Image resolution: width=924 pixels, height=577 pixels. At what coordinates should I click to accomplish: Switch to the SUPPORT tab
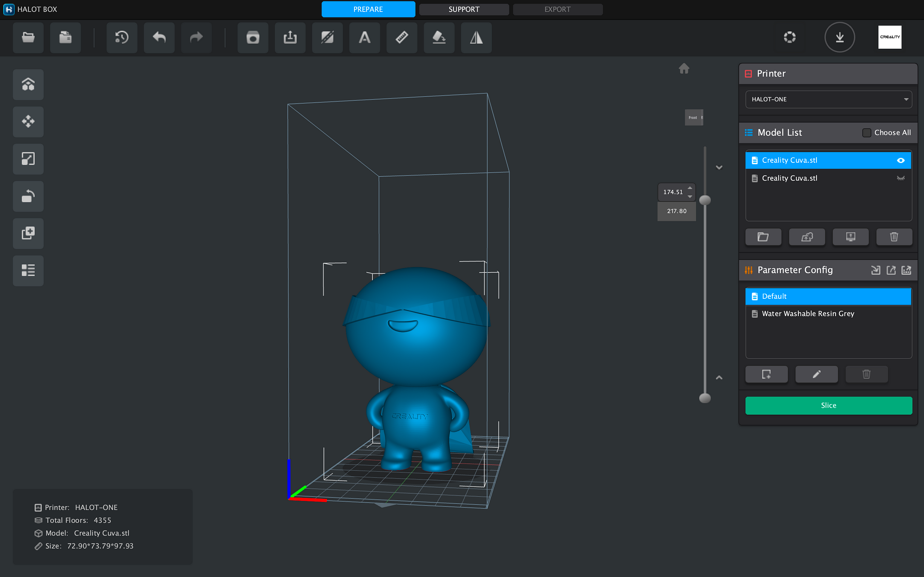[464, 9]
